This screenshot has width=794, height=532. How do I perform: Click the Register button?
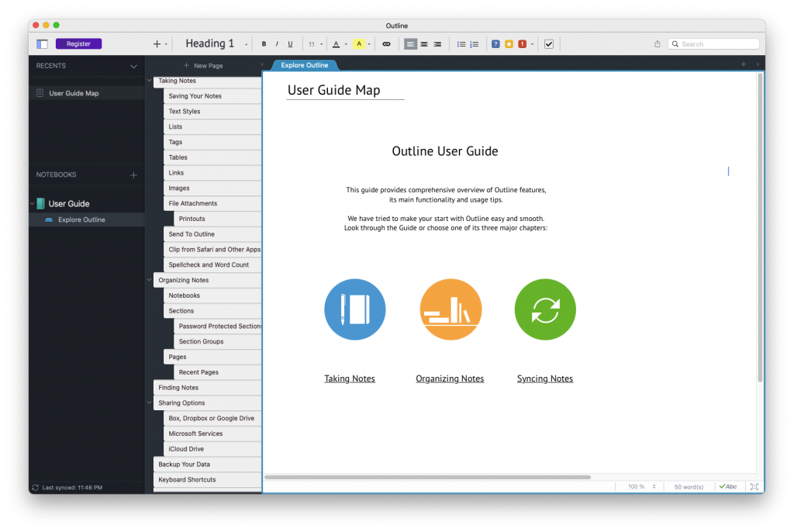pos(78,44)
